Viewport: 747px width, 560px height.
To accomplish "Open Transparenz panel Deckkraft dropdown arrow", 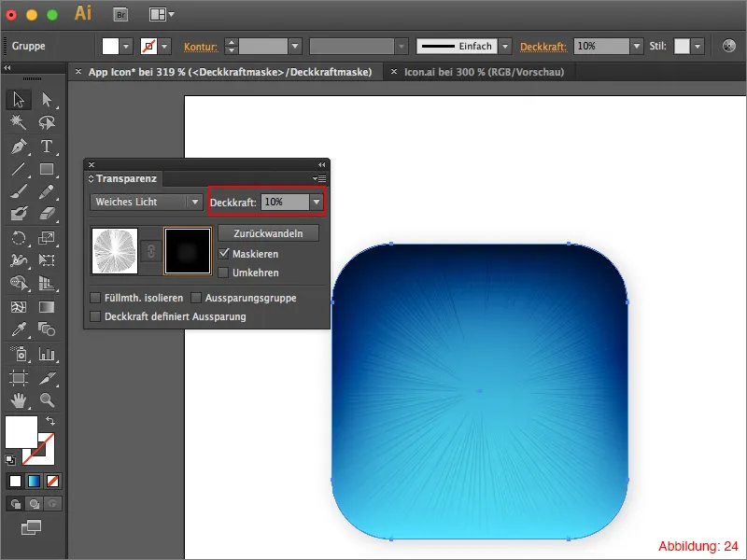I will coord(317,202).
